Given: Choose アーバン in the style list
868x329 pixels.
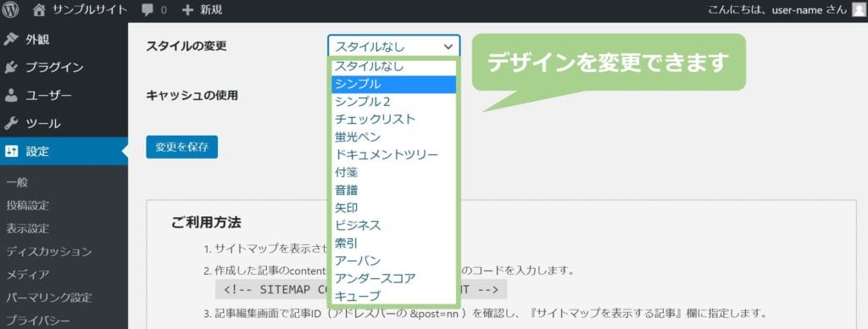Looking at the screenshot, I should click(394, 260).
